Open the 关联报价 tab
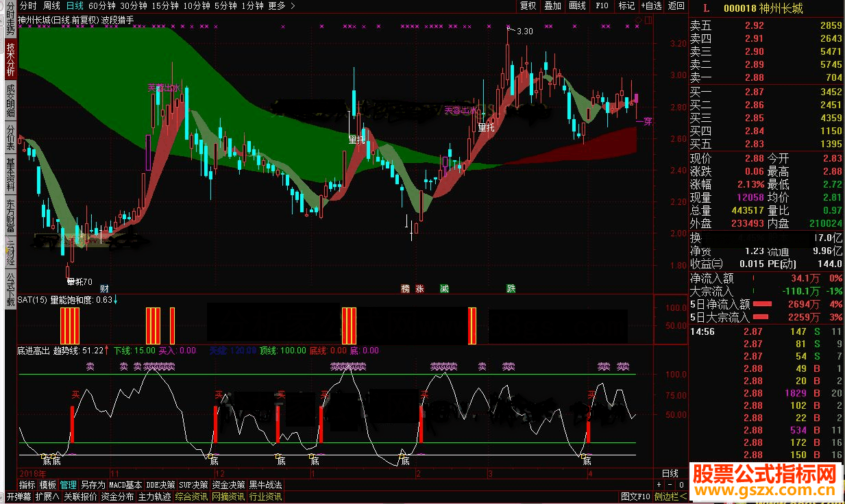Viewport: 845px width, 504px height. point(81,496)
